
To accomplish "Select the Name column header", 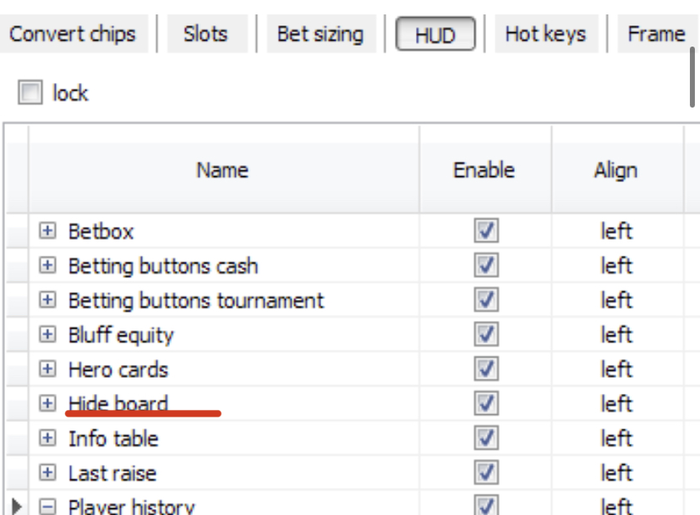I will click(x=224, y=170).
